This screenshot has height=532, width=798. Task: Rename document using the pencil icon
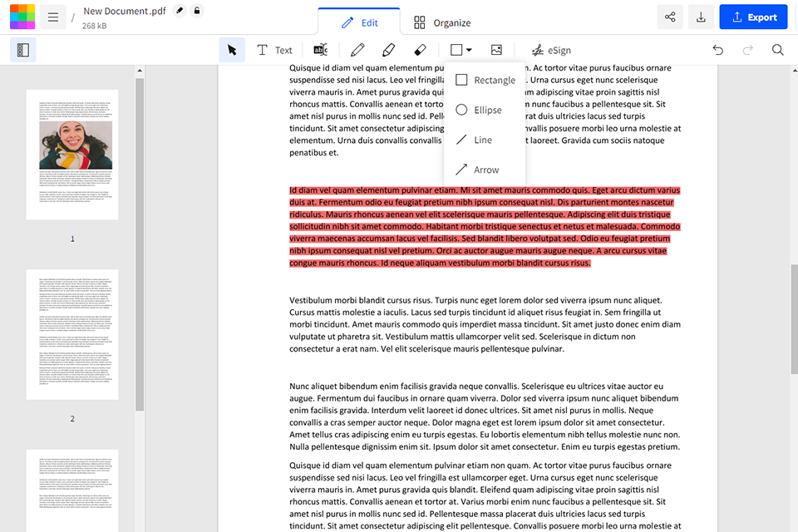[x=180, y=10]
